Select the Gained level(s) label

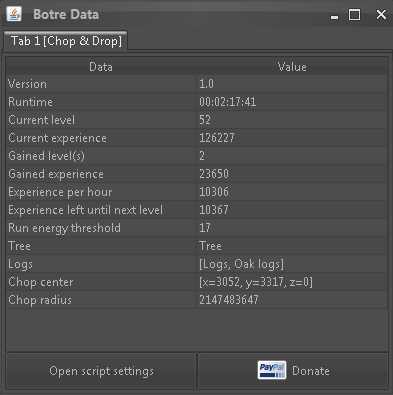coord(46,156)
